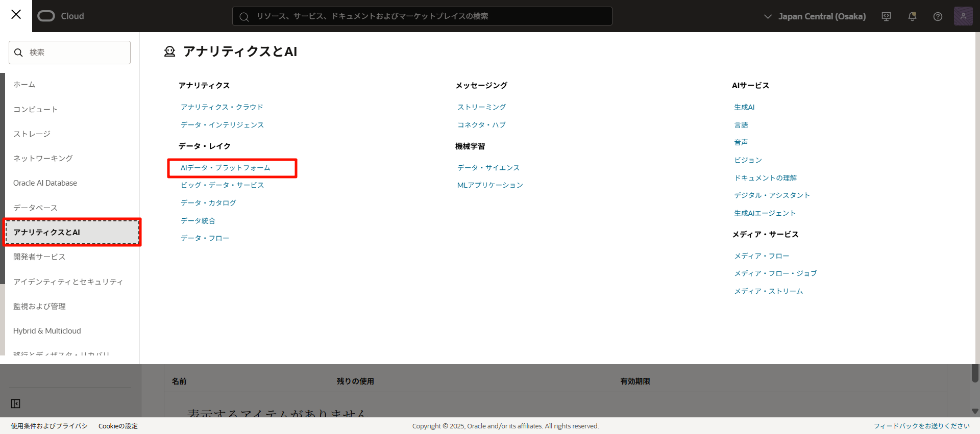Select アナリティクスとAI menu item
Image resolution: width=980 pixels, height=434 pixels.
pyautogui.click(x=72, y=232)
